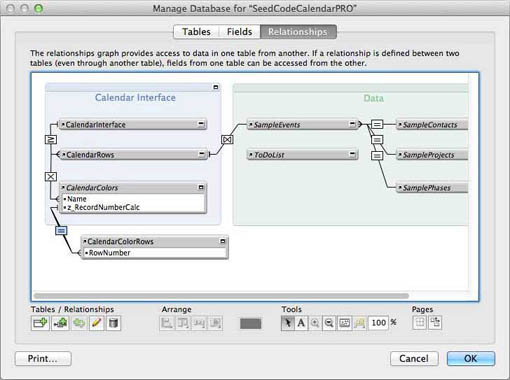Click the pencil Edit selected object icon

tap(97, 323)
